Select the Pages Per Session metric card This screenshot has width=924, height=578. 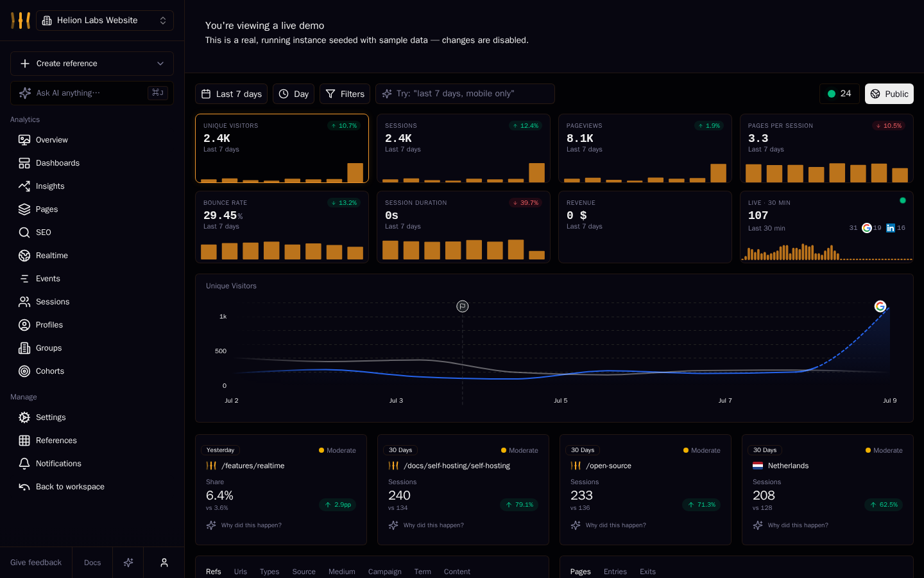click(826, 148)
